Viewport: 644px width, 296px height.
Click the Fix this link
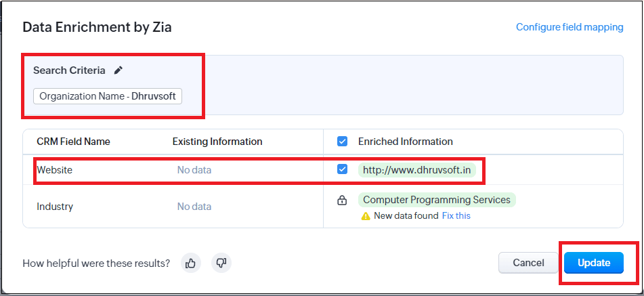[456, 215]
